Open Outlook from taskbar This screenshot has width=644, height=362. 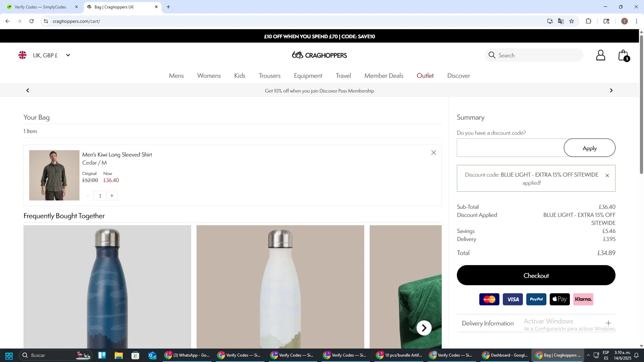click(x=152, y=356)
